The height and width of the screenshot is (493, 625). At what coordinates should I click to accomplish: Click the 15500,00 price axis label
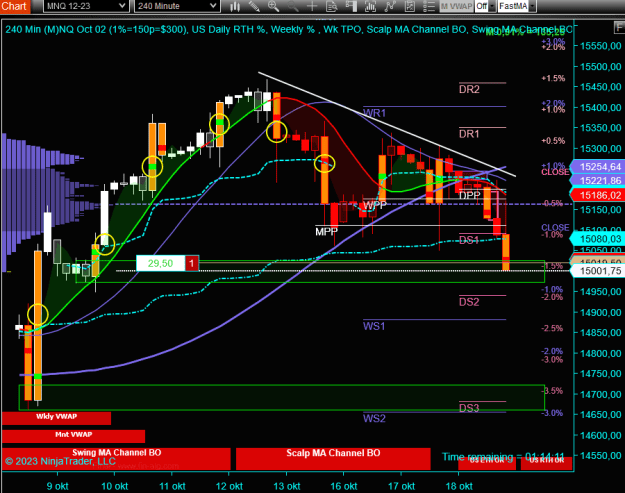(600, 66)
